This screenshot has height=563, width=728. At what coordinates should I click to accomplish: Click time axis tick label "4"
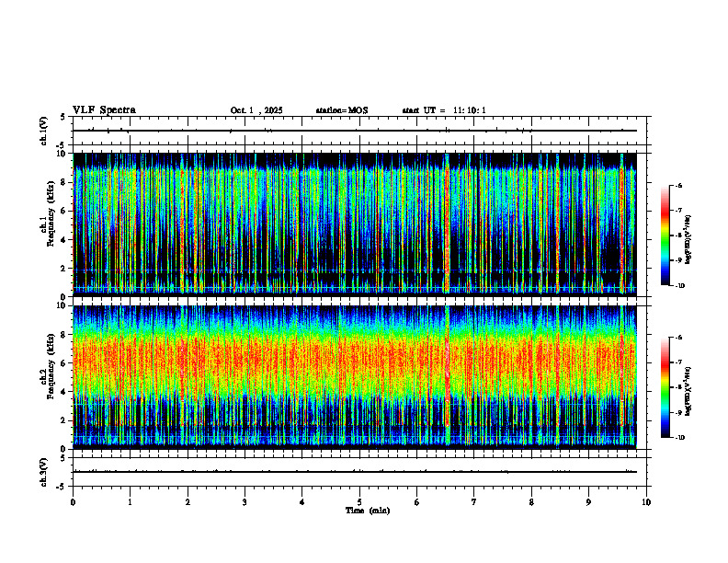[302, 502]
